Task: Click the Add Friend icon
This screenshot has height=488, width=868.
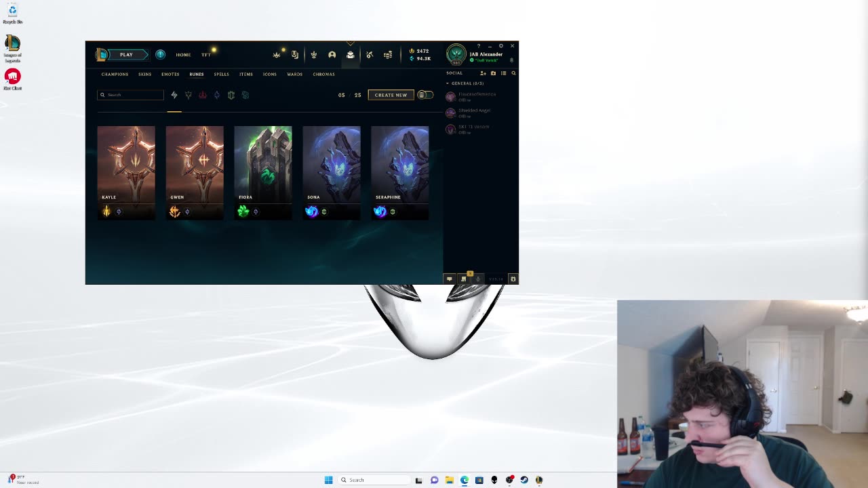Action: (x=483, y=73)
